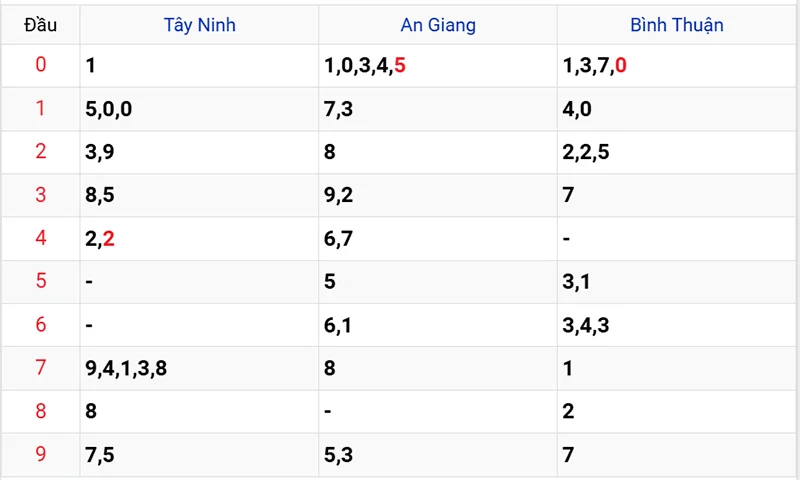800x480 pixels.
Task: Select the Bình Thuận column header
Action: 677,25
